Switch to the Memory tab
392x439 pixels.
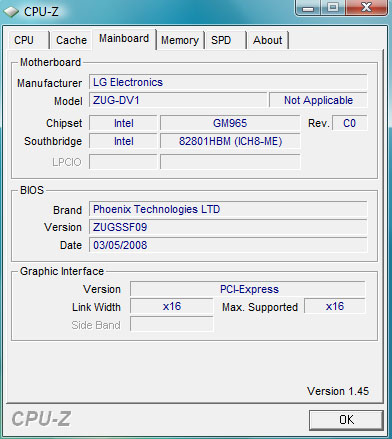(180, 40)
